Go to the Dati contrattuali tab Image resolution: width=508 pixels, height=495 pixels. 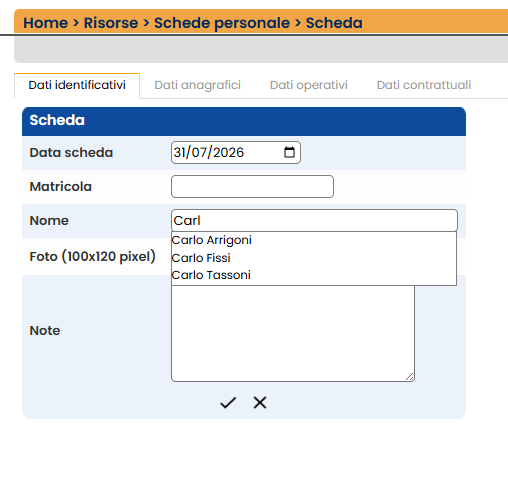pos(424,85)
